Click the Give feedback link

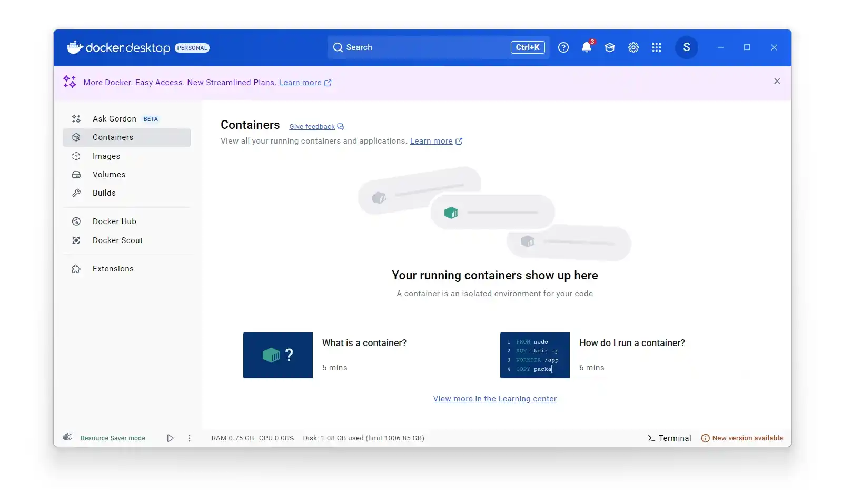click(312, 127)
